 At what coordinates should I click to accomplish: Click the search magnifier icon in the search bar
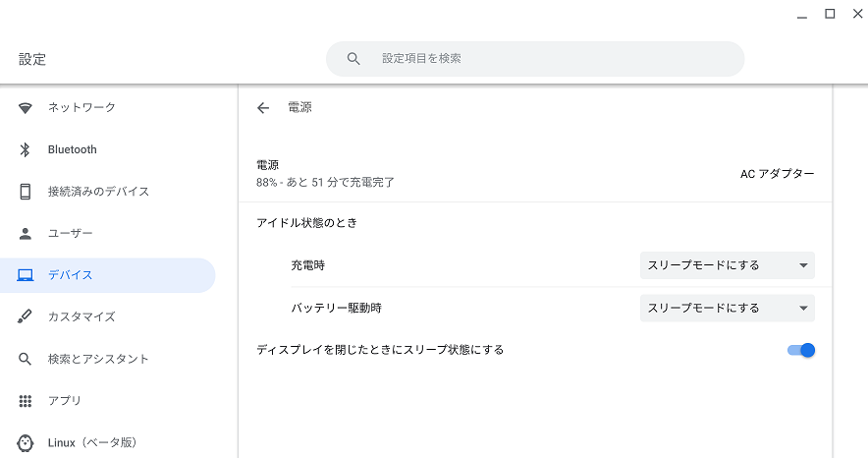353,59
